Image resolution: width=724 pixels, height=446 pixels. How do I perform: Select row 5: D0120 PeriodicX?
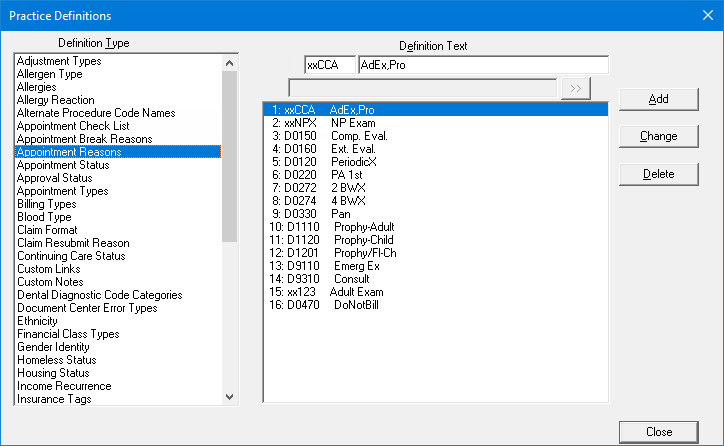click(x=436, y=162)
